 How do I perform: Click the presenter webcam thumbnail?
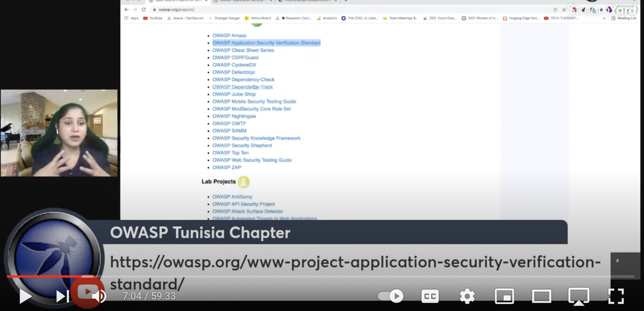click(x=59, y=133)
